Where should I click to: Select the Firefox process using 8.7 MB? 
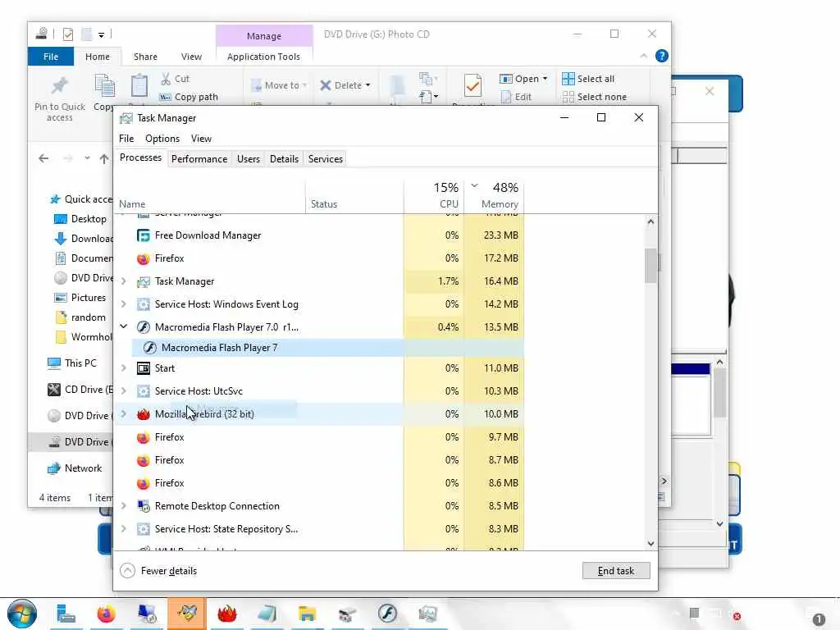tap(319, 460)
